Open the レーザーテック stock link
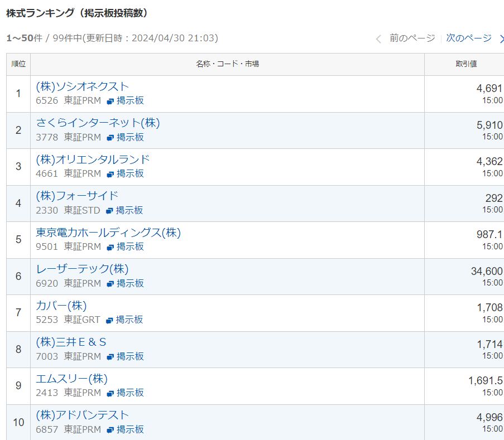Viewport: 504px width, 440px height. (x=82, y=269)
